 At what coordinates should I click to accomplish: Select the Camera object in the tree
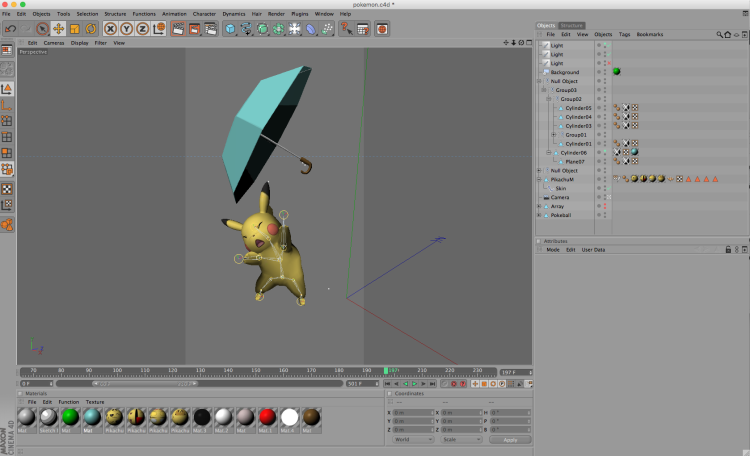point(560,198)
